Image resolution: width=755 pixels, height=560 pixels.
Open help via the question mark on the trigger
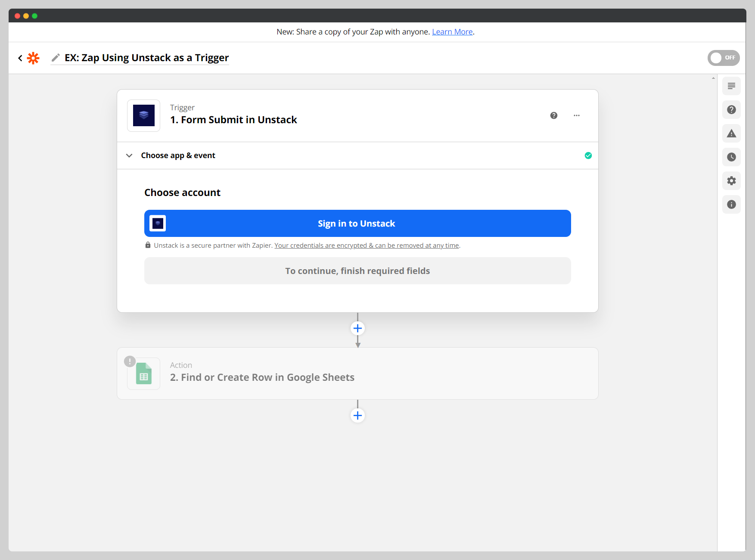pyautogui.click(x=554, y=115)
